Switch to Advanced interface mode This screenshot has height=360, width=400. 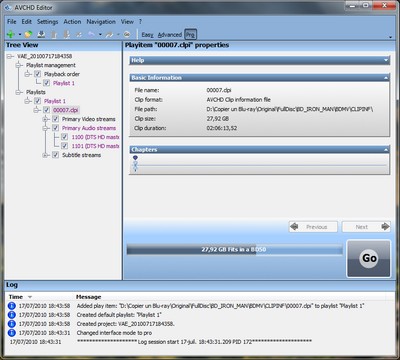(x=170, y=34)
